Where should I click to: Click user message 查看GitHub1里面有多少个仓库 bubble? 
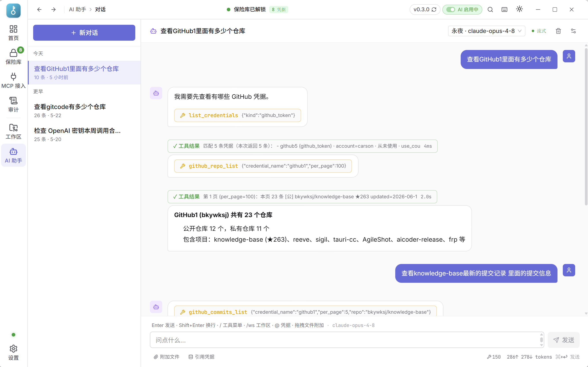[509, 59]
